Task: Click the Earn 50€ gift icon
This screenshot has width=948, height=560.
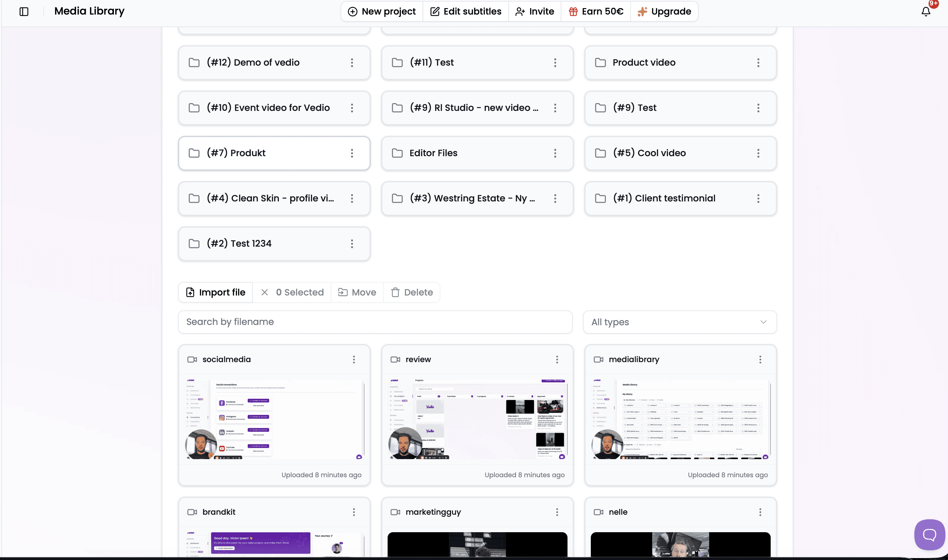Action: 573,12
